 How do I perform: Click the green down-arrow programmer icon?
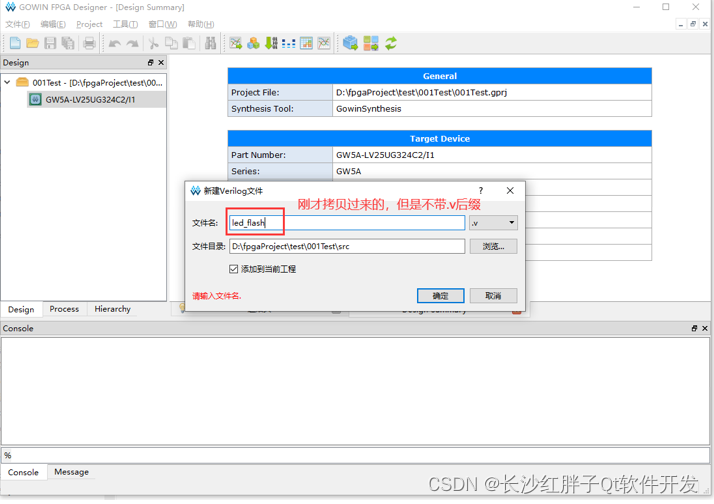(271, 43)
